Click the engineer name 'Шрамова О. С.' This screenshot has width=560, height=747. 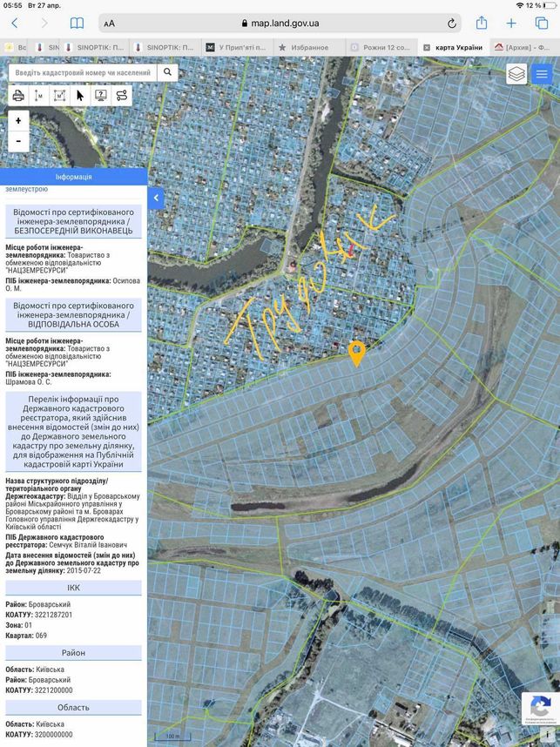(x=29, y=382)
